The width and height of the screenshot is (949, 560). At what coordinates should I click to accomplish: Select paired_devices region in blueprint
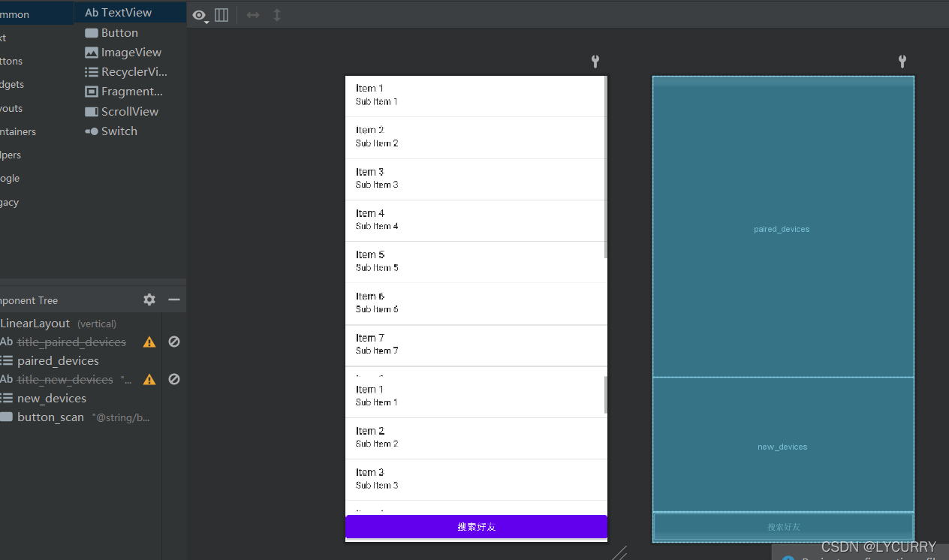(x=783, y=226)
